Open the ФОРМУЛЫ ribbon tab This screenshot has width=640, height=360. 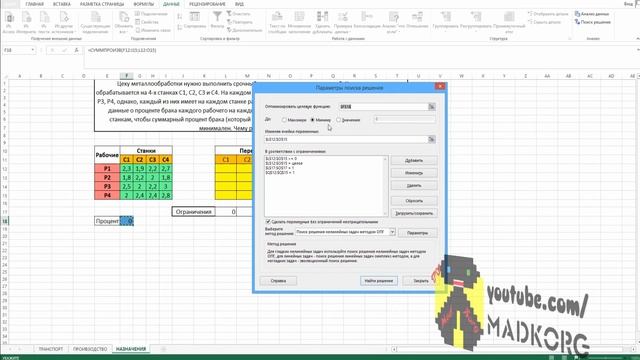(x=144, y=4)
